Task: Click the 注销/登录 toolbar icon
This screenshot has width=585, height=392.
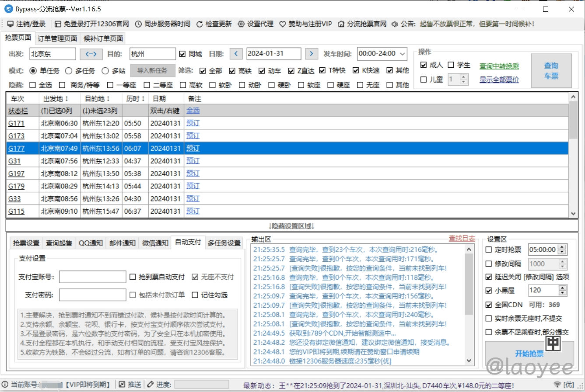Action: pos(10,24)
